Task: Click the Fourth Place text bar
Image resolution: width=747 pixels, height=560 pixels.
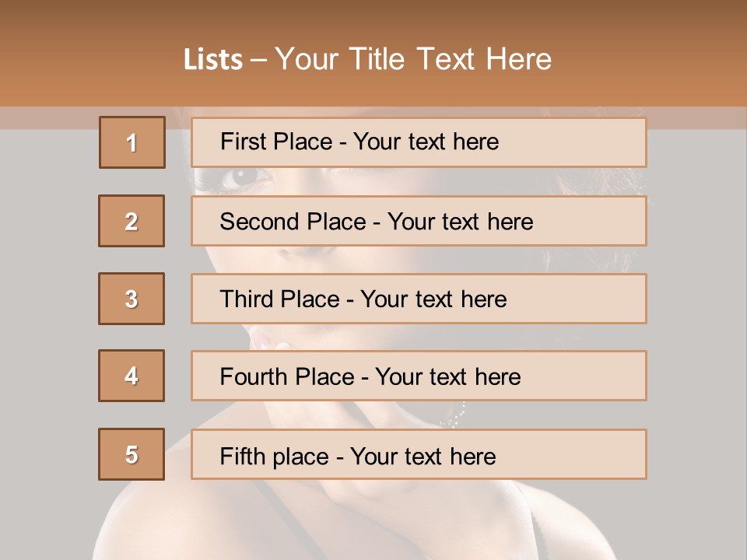Action: (x=419, y=376)
